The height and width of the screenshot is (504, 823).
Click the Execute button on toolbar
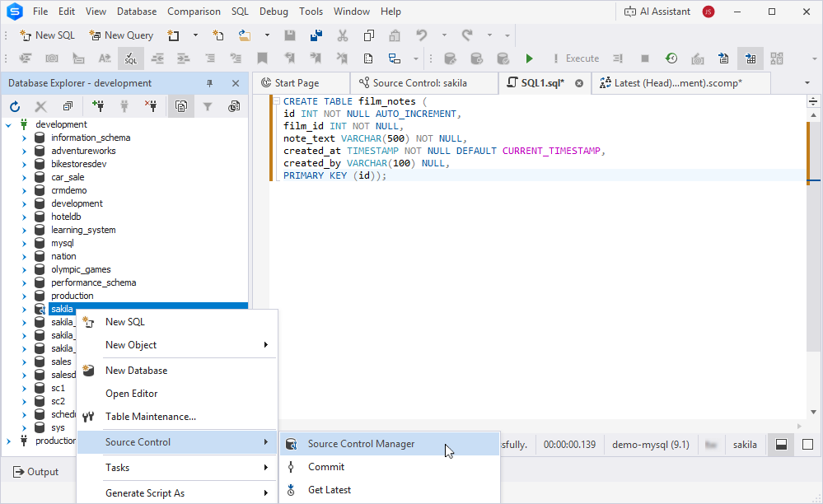581,58
